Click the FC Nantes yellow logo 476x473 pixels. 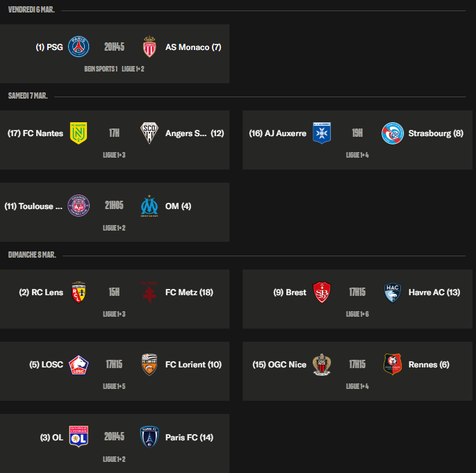(79, 133)
